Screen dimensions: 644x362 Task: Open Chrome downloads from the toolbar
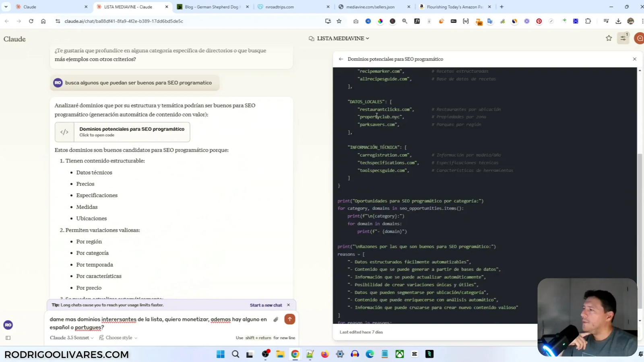click(618, 21)
